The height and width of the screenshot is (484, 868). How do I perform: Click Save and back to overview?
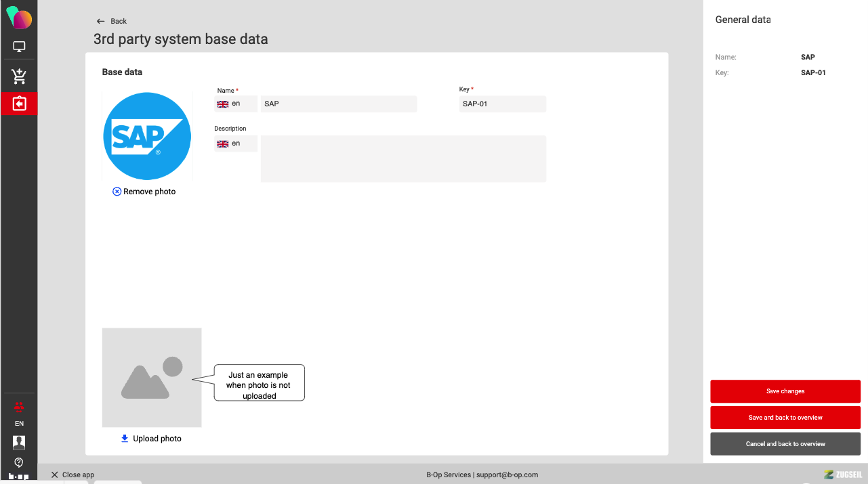coord(785,418)
